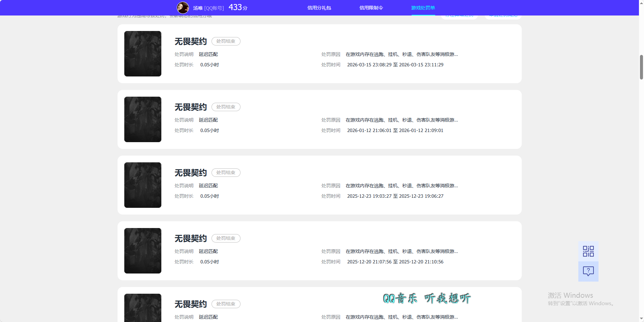Click the first 无畏契约 game thumbnail

click(x=142, y=54)
